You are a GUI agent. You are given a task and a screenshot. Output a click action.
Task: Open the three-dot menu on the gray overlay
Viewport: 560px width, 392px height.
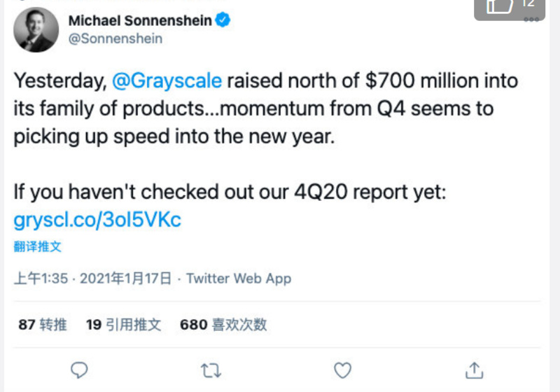[531, 20]
